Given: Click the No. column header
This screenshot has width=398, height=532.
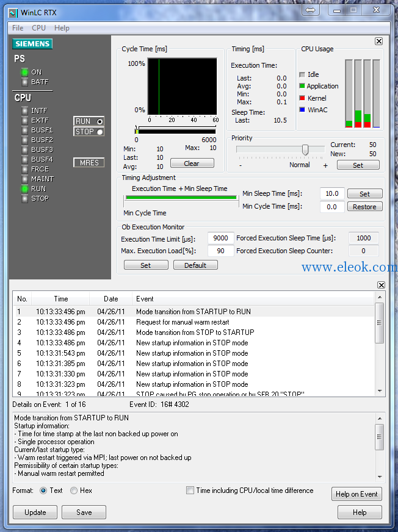Looking at the screenshot, I should pyautogui.click(x=23, y=299).
